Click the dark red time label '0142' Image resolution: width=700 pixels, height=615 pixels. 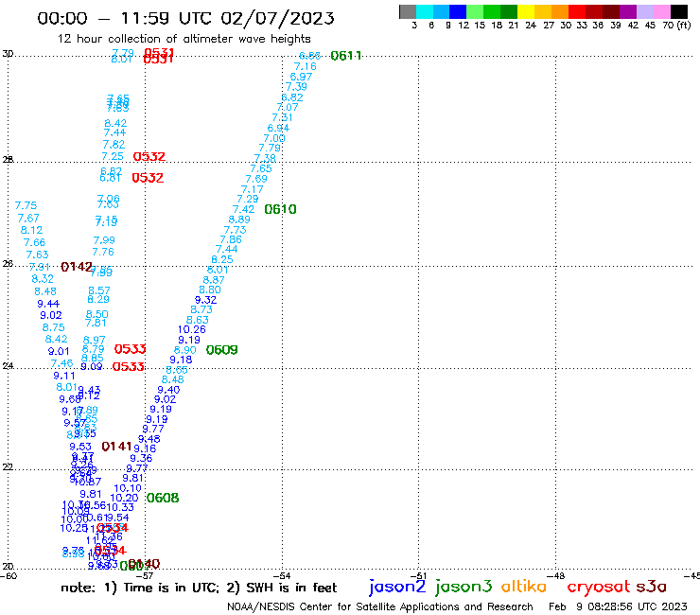77,267
